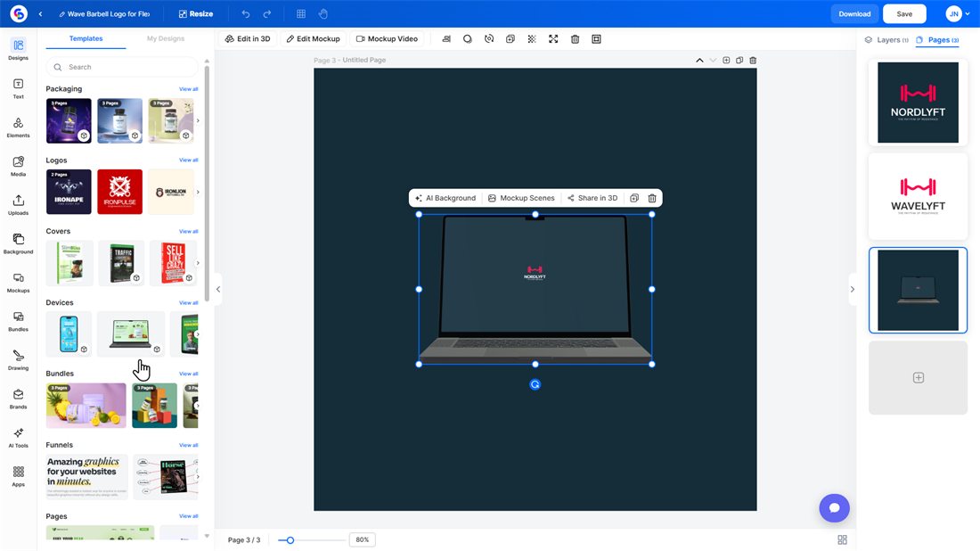Click Share in 3D option
The image size is (980, 551).
tap(592, 198)
